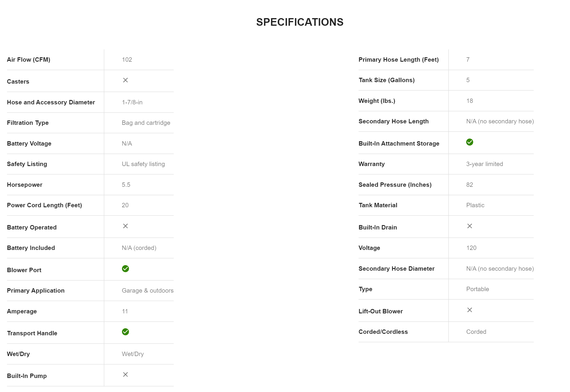Click the X icon beside Lift-Out Blower
Screen dimensions: 570x392
(x=469, y=310)
